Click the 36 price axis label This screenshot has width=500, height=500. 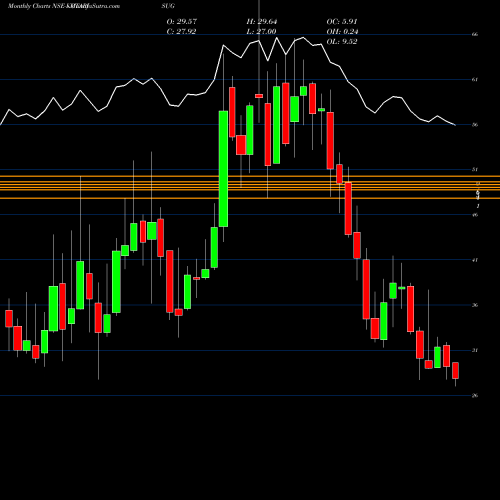coord(475,305)
